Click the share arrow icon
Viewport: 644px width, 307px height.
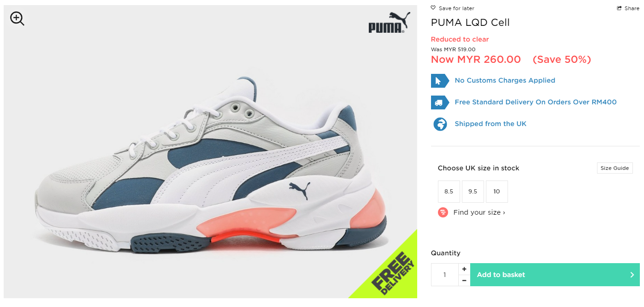pyautogui.click(x=619, y=8)
